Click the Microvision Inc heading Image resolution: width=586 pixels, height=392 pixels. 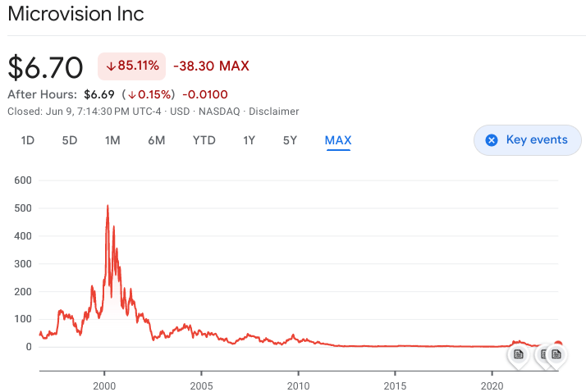76,14
